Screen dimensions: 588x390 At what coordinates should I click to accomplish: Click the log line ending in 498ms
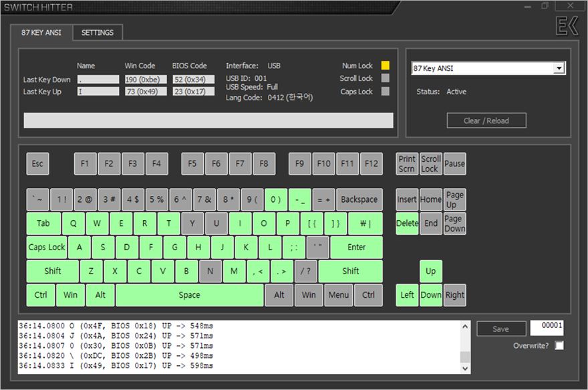(116, 355)
